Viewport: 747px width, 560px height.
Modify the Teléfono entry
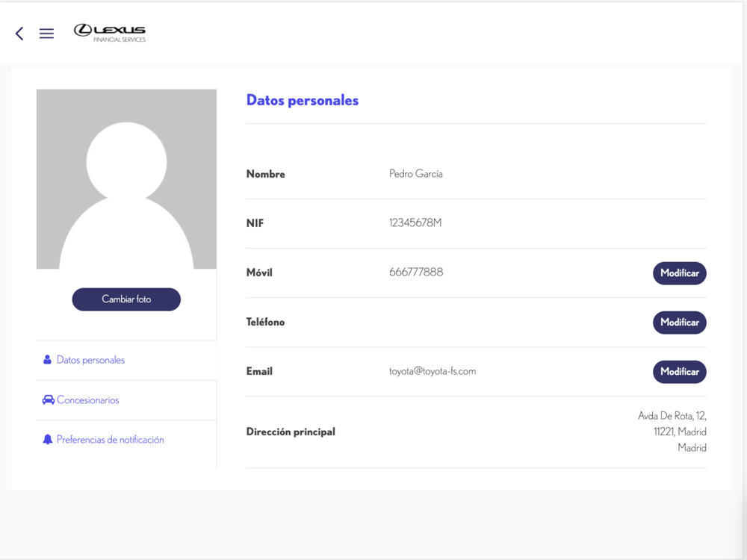[x=679, y=323]
